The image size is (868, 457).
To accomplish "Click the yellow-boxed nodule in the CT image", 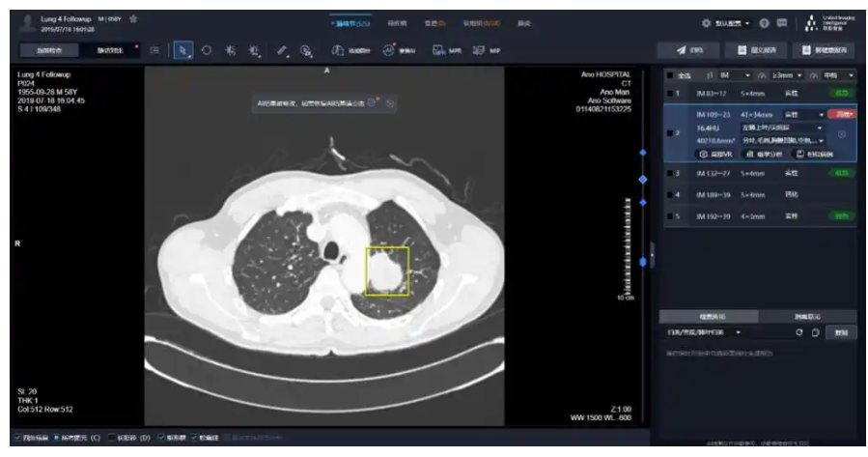I will [387, 271].
